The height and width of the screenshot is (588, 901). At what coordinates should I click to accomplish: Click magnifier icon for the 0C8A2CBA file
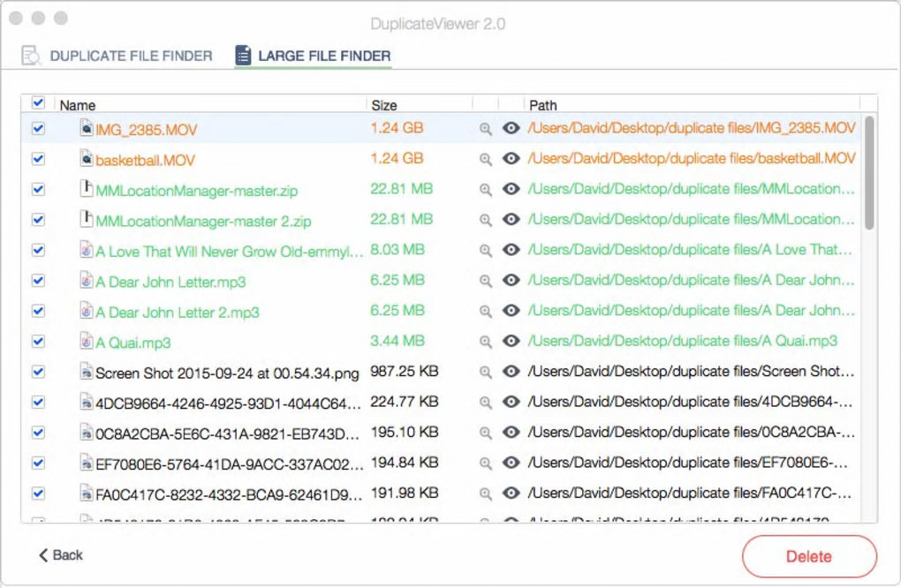point(486,433)
